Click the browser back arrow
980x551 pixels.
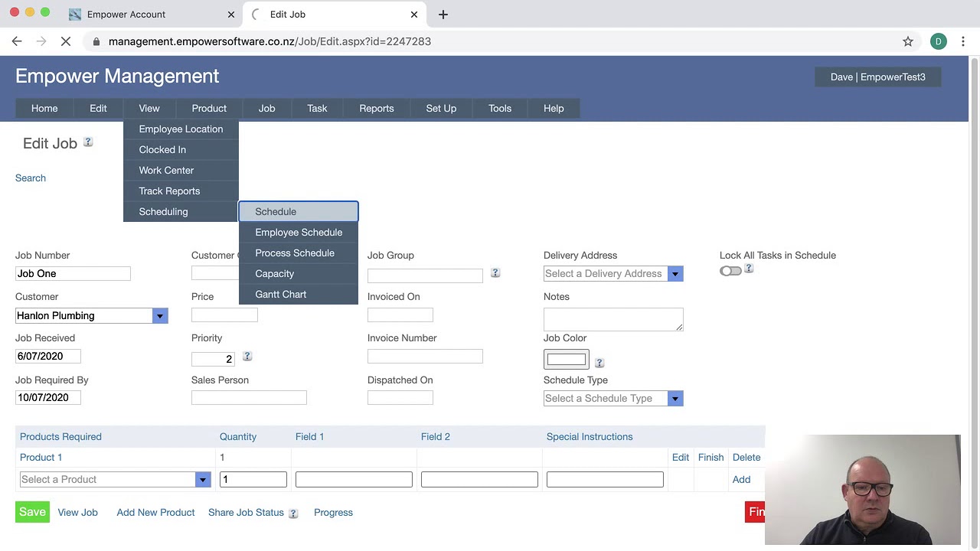[17, 41]
